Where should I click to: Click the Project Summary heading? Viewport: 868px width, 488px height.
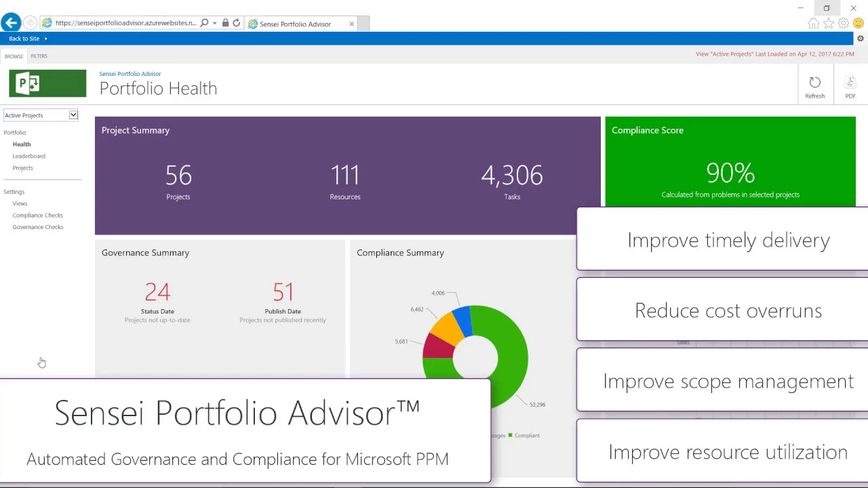click(x=136, y=130)
